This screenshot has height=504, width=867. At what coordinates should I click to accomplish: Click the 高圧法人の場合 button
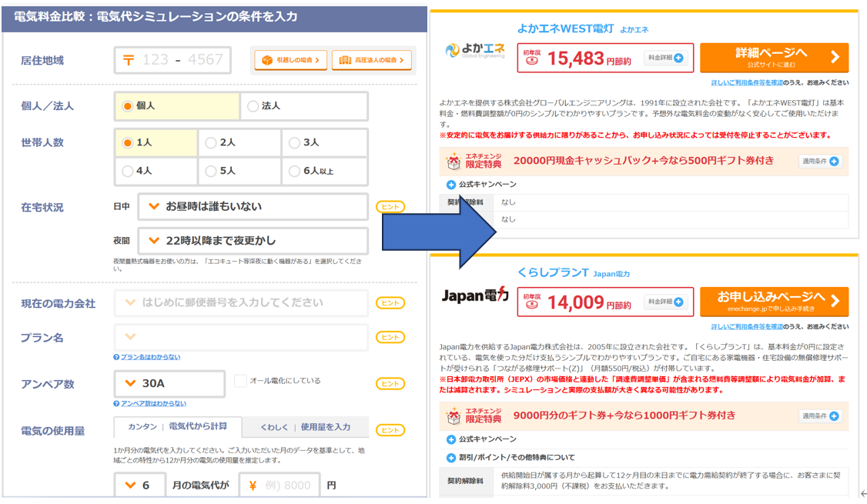tap(372, 60)
